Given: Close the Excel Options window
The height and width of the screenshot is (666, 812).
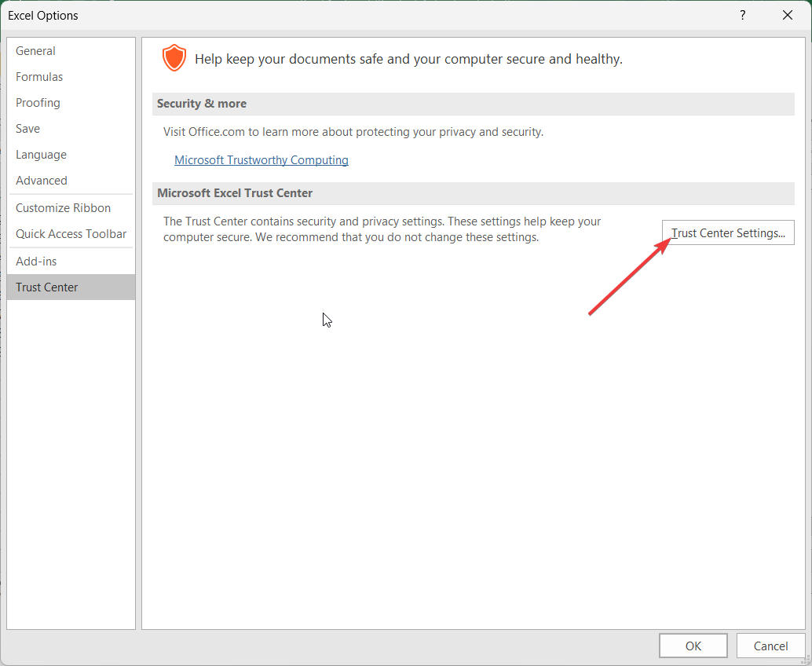Looking at the screenshot, I should click(788, 15).
